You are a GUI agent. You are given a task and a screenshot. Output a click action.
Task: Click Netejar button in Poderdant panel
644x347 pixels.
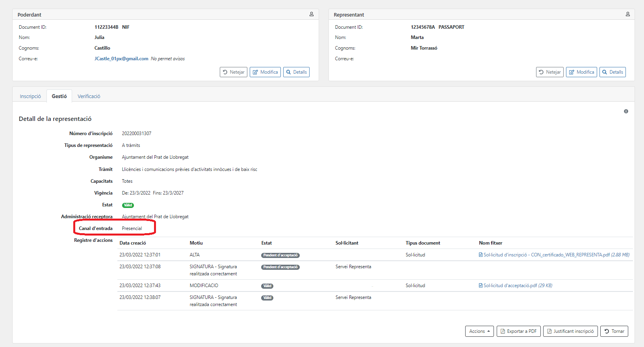click(234, 72)
